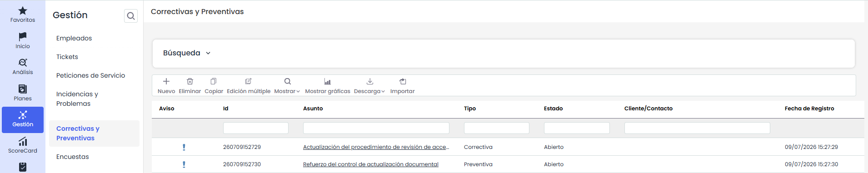Open the ScoreCard sidebar section
The width and height of the screenshot is (868, 173).
pyautogui.click(x=23, y=145)
